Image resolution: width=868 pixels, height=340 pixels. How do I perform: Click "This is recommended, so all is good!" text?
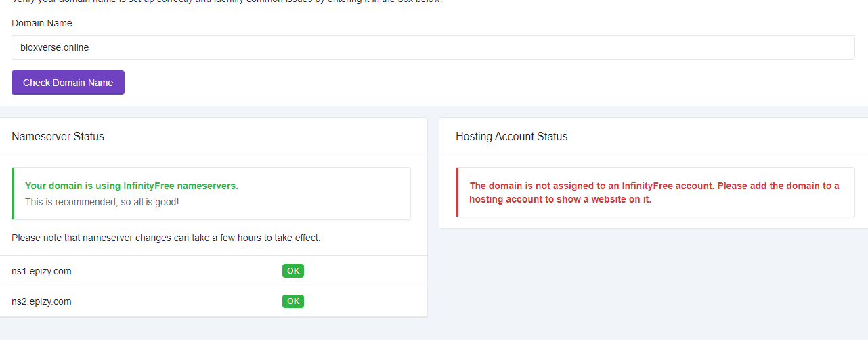[x=102, y=202]
